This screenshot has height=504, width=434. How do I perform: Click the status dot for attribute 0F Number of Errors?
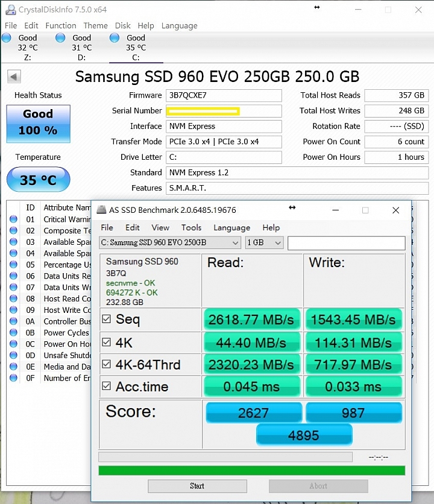click(13, 377)
